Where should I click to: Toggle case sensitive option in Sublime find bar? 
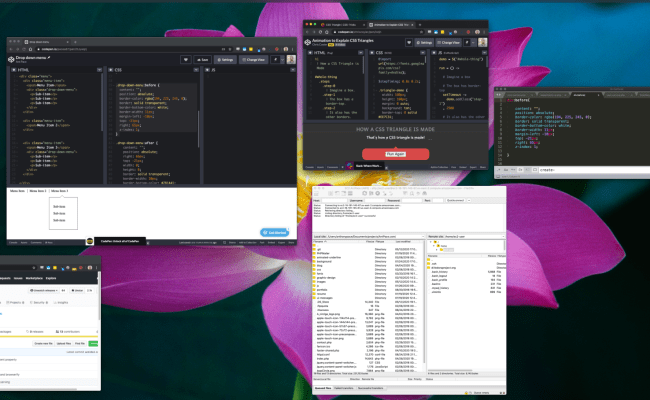[x=506, y=170]
